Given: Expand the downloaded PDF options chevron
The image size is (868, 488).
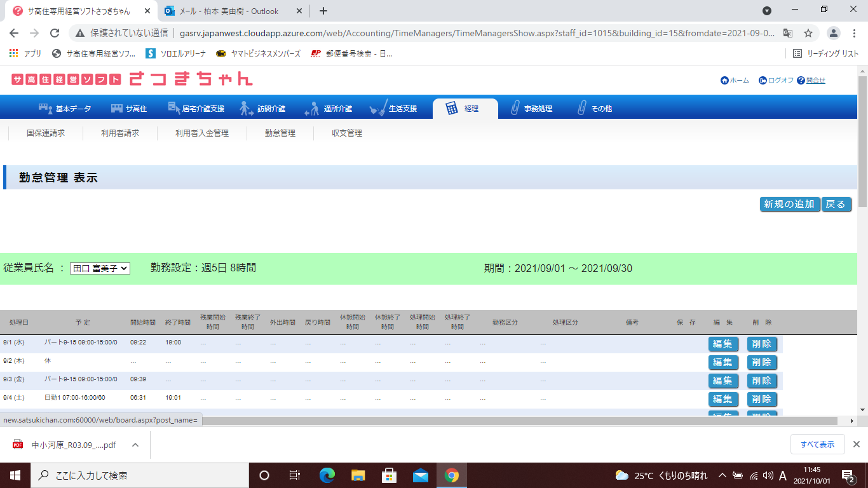Looking at the screenshot, I should pos(135,445).
